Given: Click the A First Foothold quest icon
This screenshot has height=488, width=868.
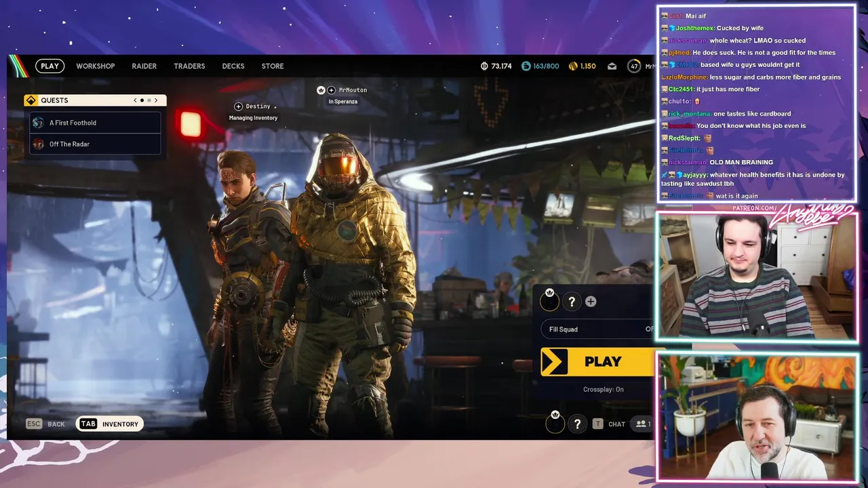Looking at the screenshot, I should 39,123.
